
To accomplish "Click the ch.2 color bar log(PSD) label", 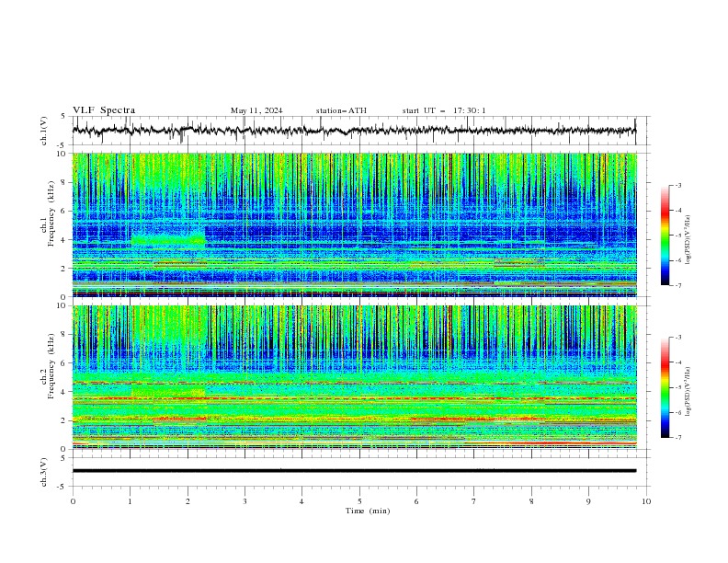I will tap(688, 391).
